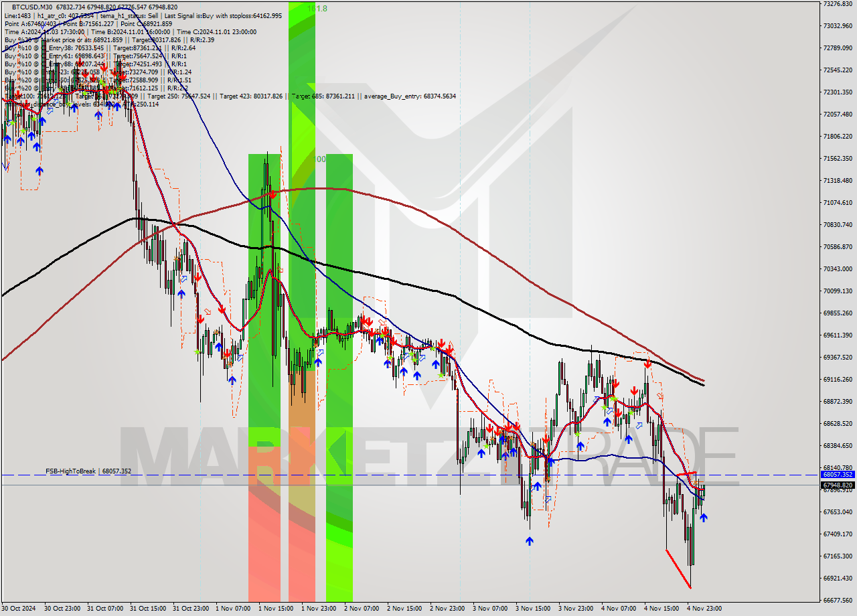Click the average_Buy_entry: 68374.5634 text

tap(410, 96)
